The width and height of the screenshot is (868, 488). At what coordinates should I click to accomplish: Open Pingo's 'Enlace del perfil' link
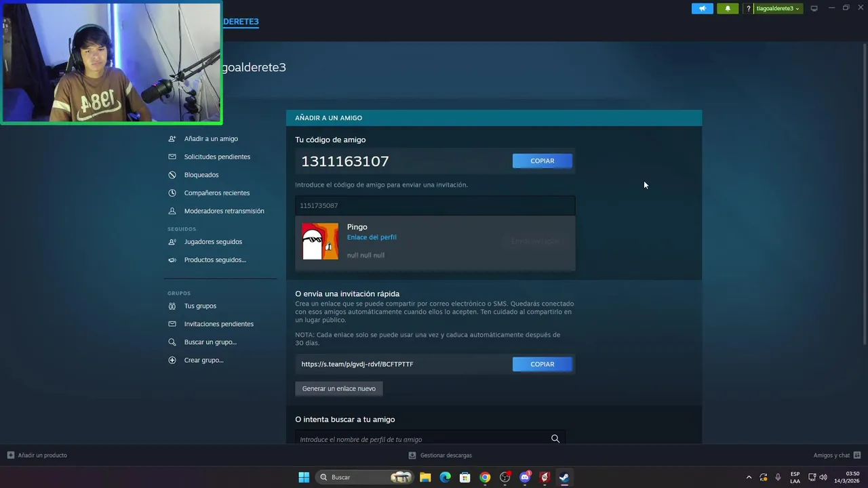(372, 237)
